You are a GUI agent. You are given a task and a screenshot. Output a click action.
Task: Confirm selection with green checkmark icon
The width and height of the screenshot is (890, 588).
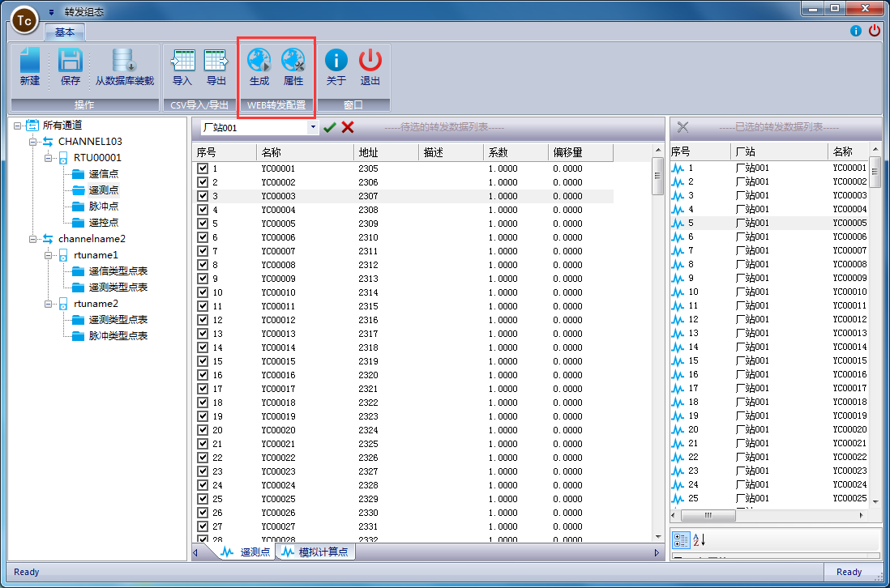tap(330, 128)
